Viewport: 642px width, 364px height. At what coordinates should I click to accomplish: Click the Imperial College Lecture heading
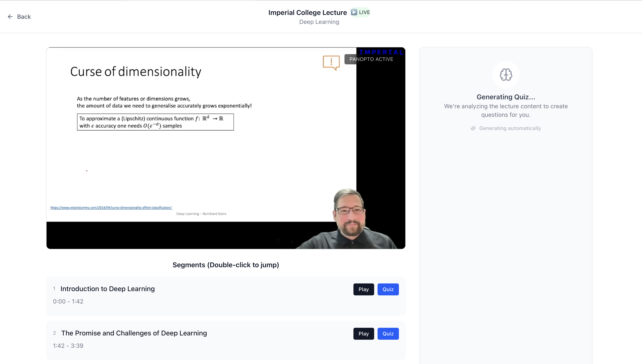pos(307,13)
